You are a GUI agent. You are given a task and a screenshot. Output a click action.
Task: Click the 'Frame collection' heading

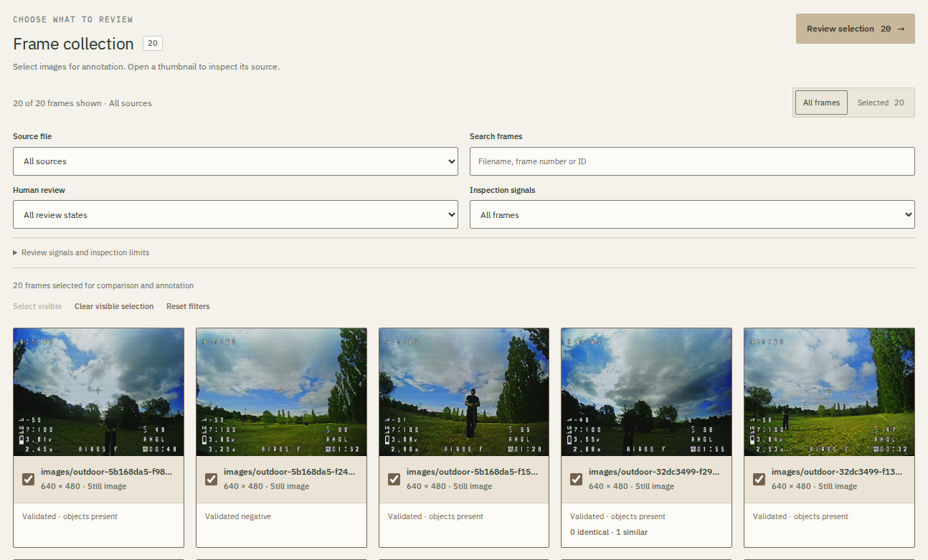pyautogui.click(x=73, y=44)
